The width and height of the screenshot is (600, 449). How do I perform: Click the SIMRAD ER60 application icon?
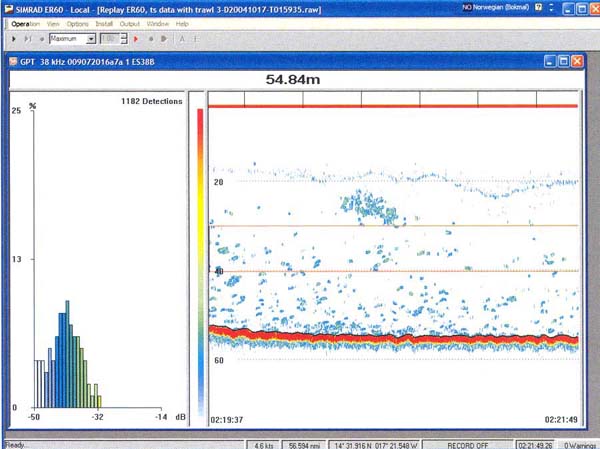tap(6, 7)
